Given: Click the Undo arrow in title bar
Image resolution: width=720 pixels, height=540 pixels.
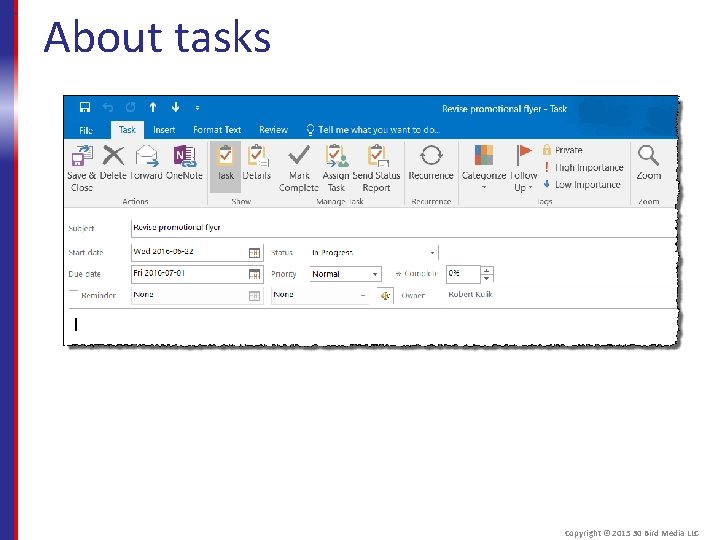Looking at the screenshot, I should pyautogui.click(x=108, y=107).
